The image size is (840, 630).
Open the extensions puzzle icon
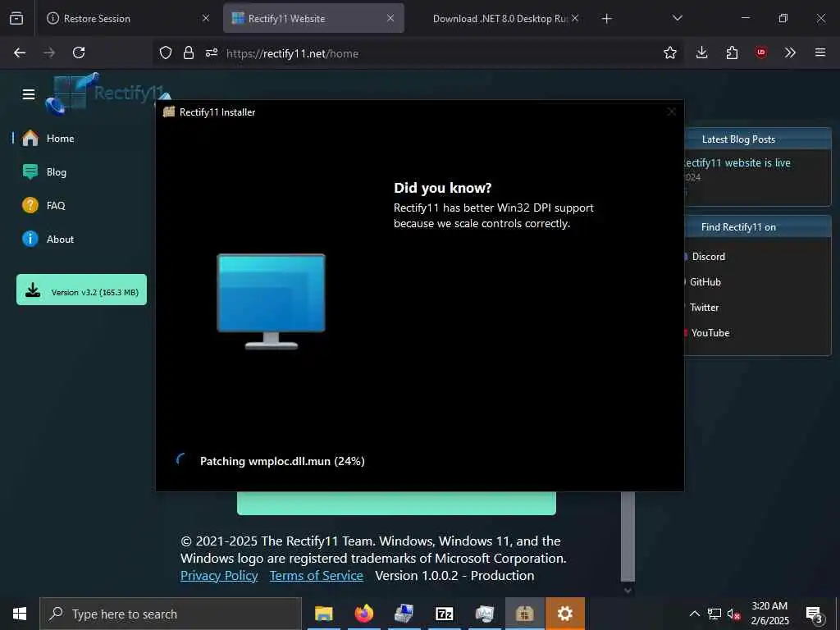[x=732, y=52]
